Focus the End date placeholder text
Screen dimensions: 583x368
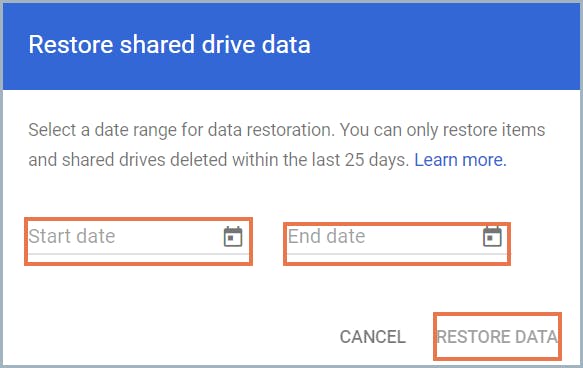(326, 236)
